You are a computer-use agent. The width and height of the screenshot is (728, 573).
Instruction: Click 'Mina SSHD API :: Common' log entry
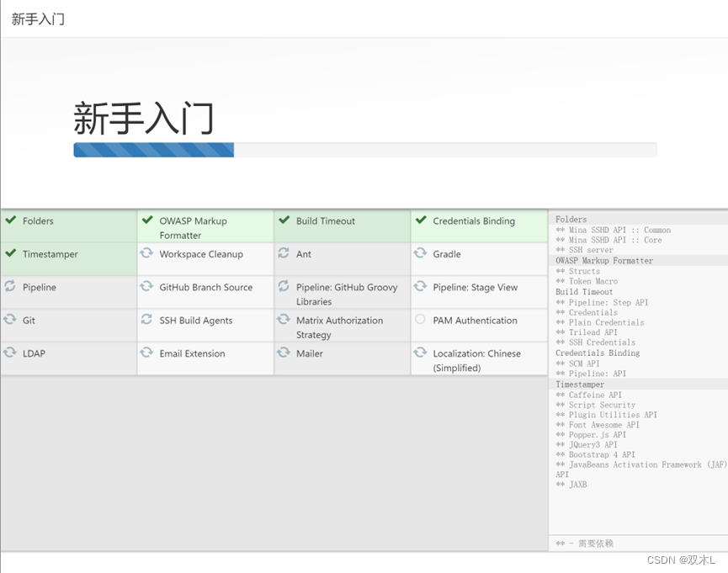[614, 230]
